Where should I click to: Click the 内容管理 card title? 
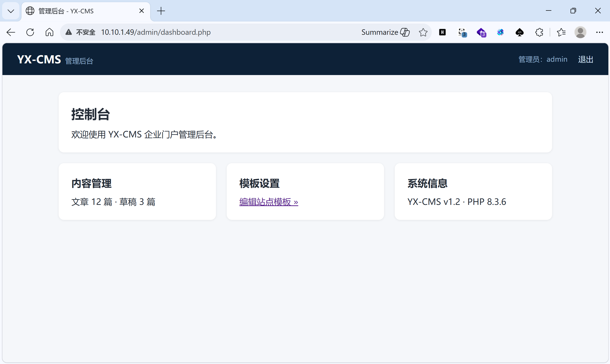click(x=92, y=183)
